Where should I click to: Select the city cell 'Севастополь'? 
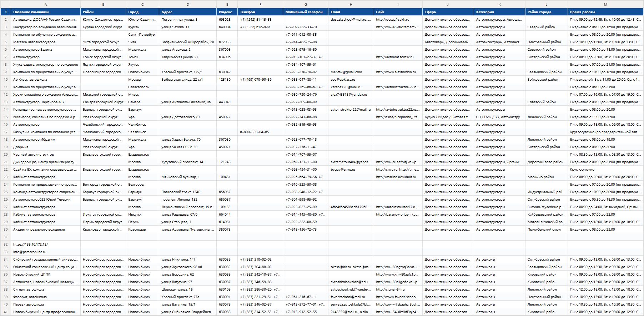click(x=142, y=87)
